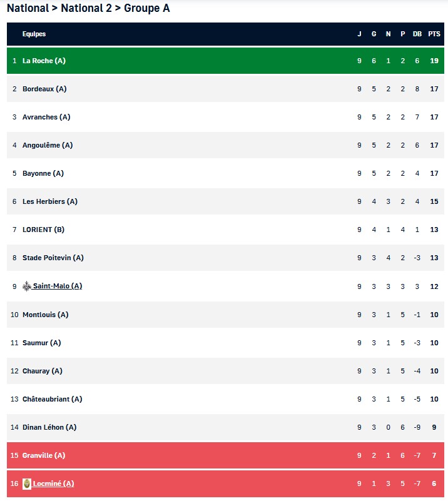Click the Saint-Malo club crest icon
Screen dimensions: 448x501
(x=27, y=286)
